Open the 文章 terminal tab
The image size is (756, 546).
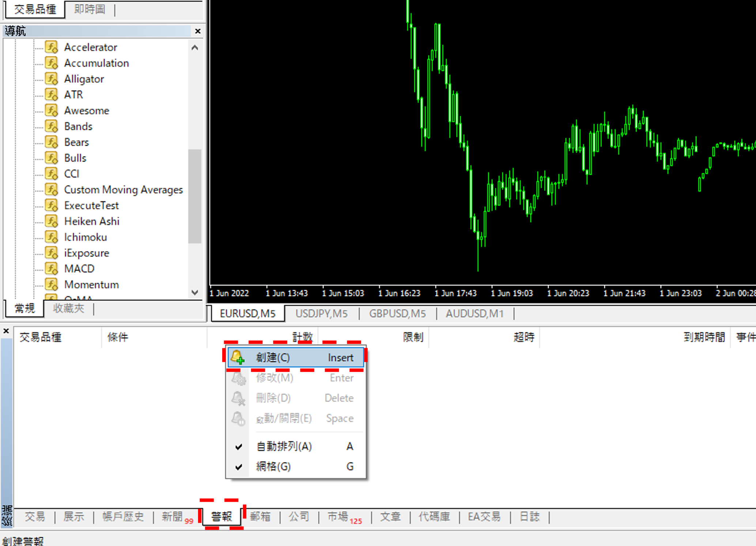(390, 517)
